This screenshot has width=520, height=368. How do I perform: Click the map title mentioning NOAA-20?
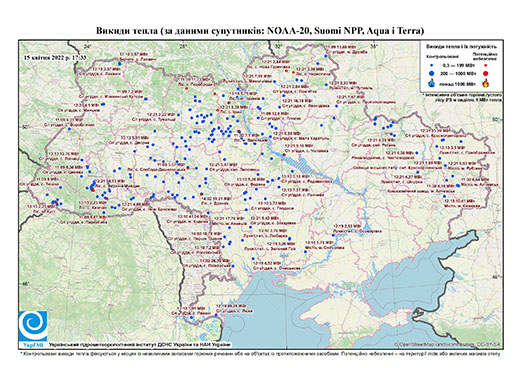pyautogui.click(x=260, y=31)
